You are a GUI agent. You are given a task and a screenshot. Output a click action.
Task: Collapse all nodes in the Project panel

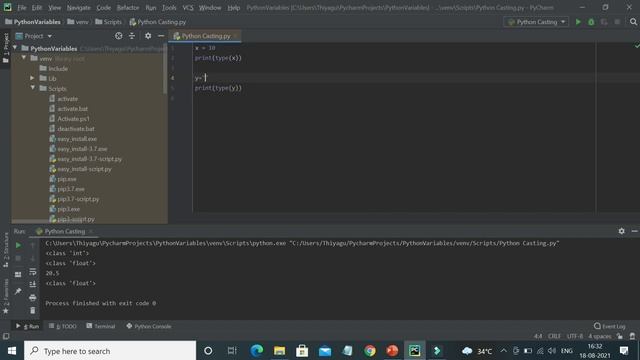coord(132,36)
